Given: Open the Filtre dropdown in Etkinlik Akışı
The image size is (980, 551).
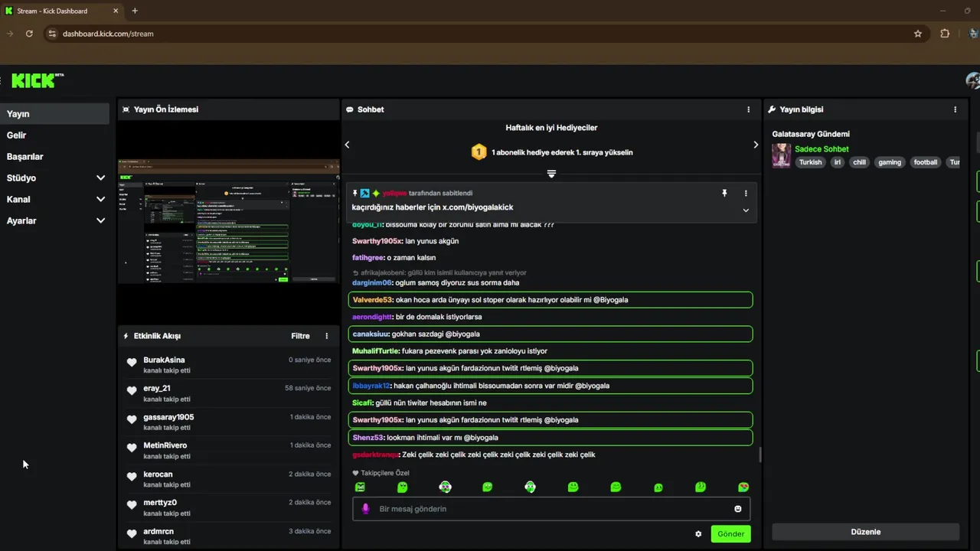Looking at the screenshot, I should click(x=301, y=336).
